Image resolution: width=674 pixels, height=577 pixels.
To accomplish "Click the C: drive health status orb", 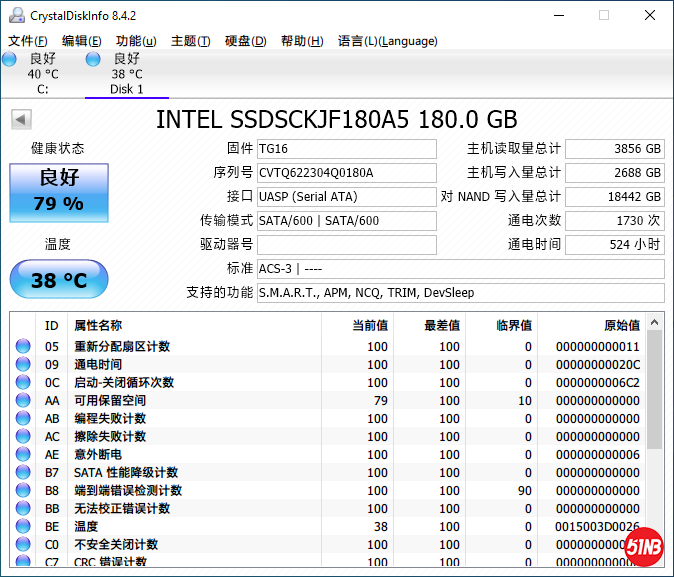I will pyautogui.click(x=10, y=59).
